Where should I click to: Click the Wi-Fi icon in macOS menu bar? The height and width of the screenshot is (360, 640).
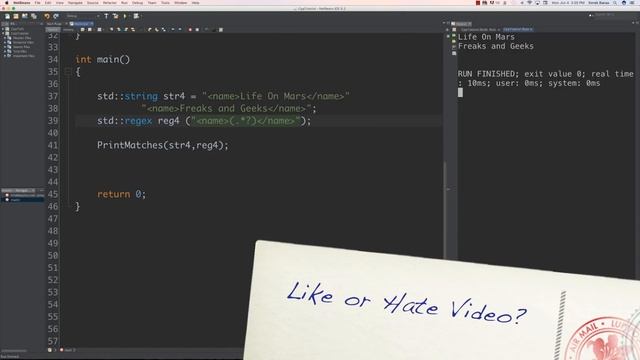pos(530,3)
